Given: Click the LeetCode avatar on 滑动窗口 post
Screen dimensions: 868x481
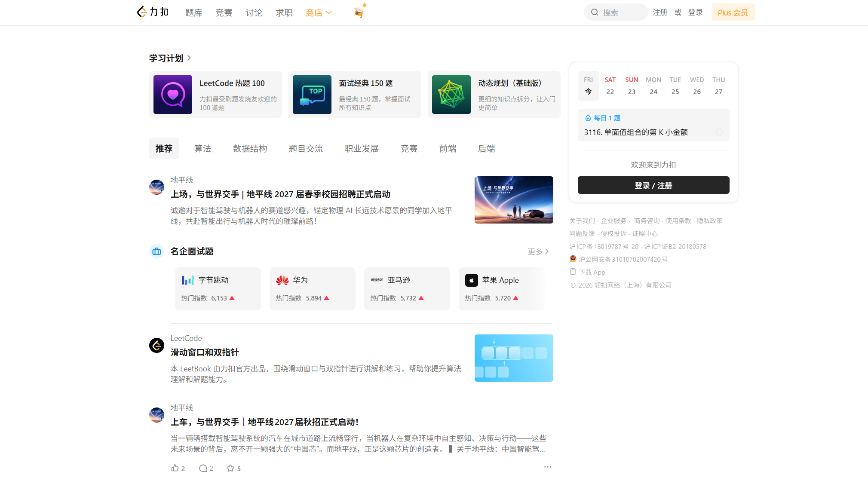Looking at the screenshot, I should coord(156,345).
